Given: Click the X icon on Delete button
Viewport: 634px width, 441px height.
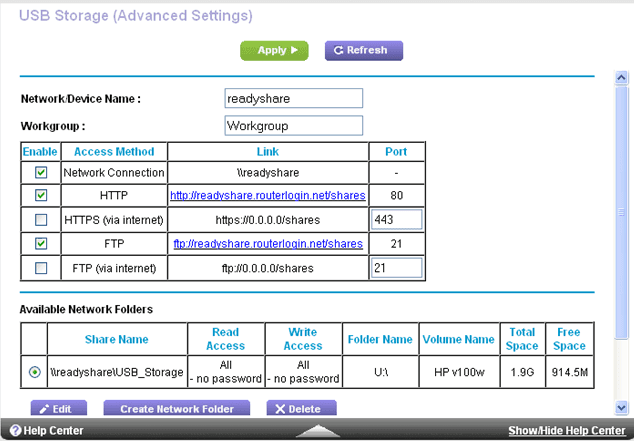Looking at the screenshot, I should click(279, 409).
